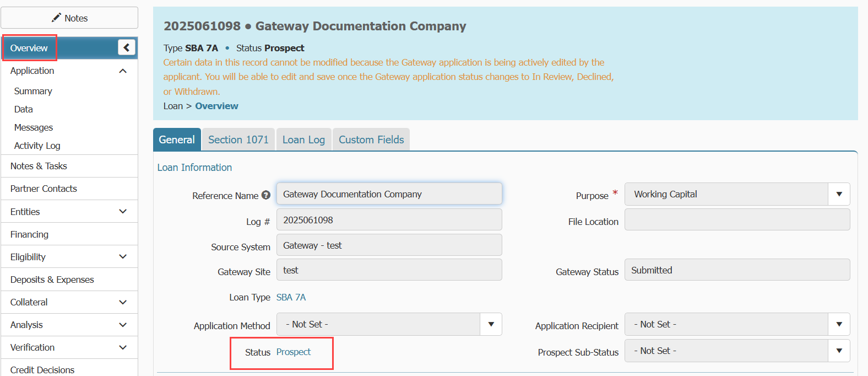Open the Custom Fields tab
Screen dimensions: 868x376
(371, 139)
